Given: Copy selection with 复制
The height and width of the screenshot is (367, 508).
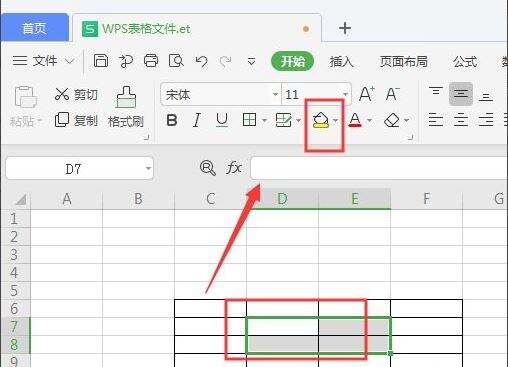Looking at the screenshot, I should (x=76, y=120).
